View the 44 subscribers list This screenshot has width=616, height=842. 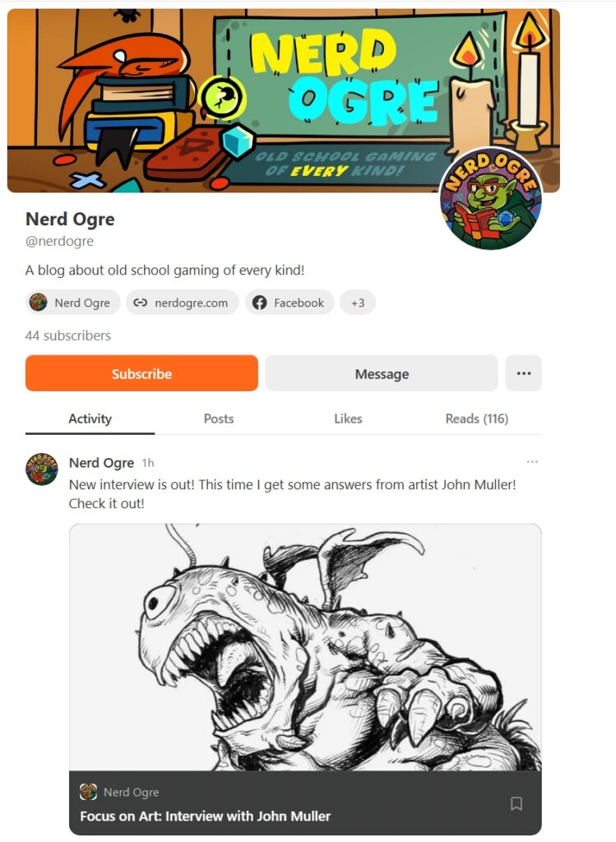68,335
